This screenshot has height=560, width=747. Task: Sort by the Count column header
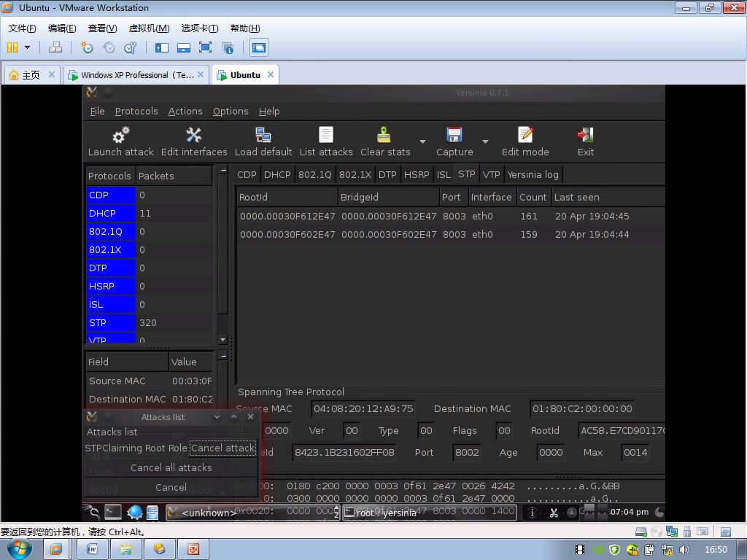point(533,197)
